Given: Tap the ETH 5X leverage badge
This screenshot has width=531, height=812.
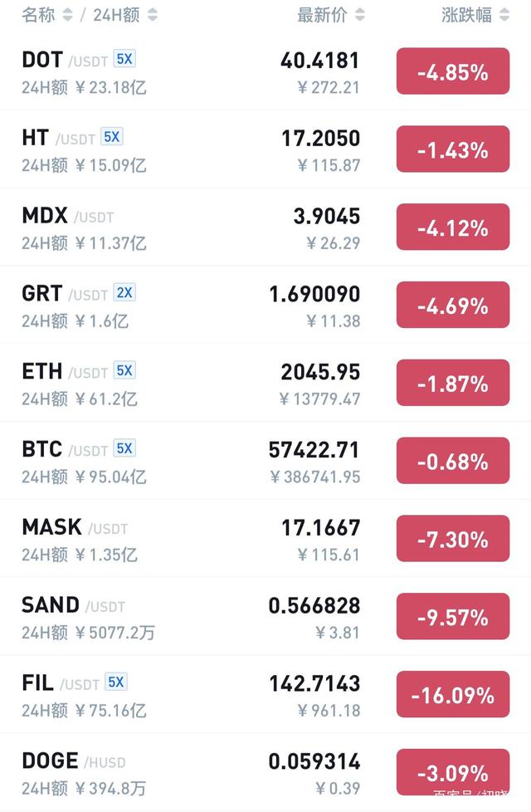Looking at the screenshot, I should pyautogui.click(x=124, y=370).
